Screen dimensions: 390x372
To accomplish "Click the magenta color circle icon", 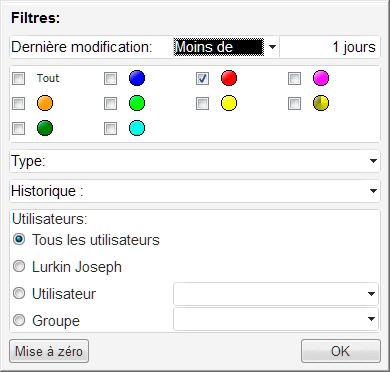I will (x=321, y=78).
